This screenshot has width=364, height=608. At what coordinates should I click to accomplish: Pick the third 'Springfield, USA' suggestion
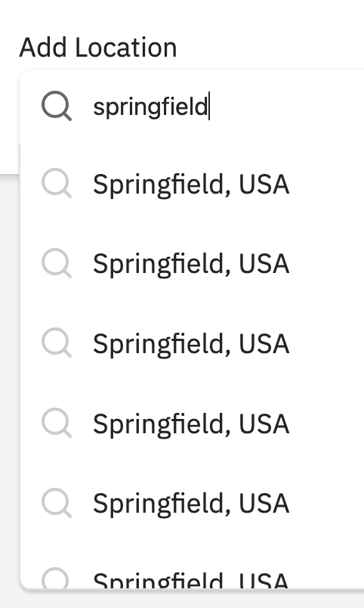coord(191,343)
